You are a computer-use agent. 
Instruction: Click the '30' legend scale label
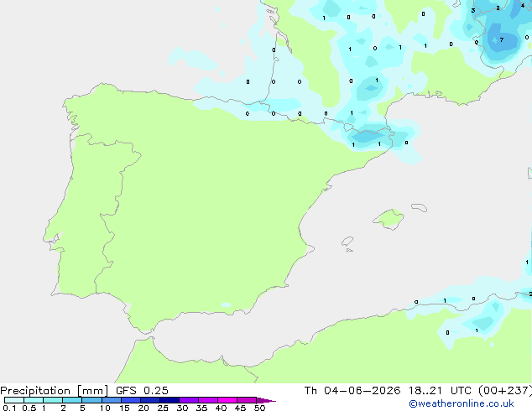[182, 408]
